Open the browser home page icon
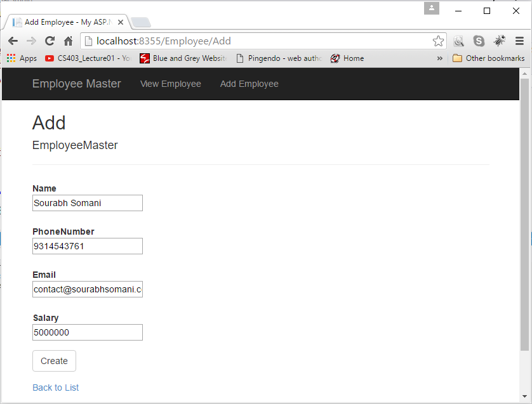The image size is (532, 404). pyautogui.click(x=68, y=41)
